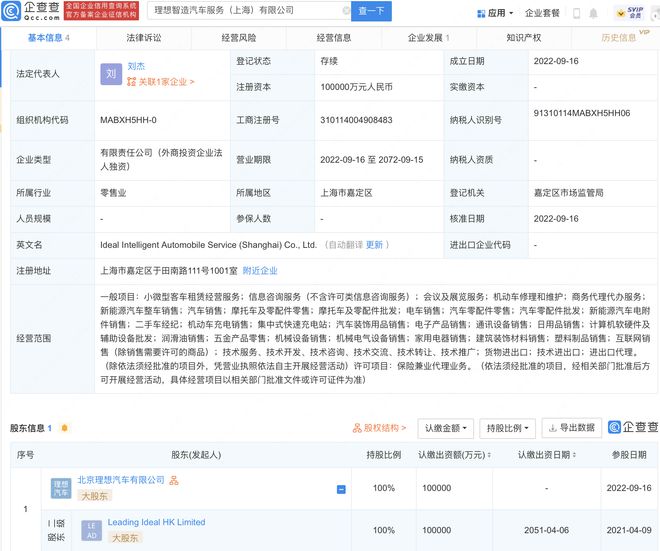Click the SVIP membership badge

click(631, 13)
